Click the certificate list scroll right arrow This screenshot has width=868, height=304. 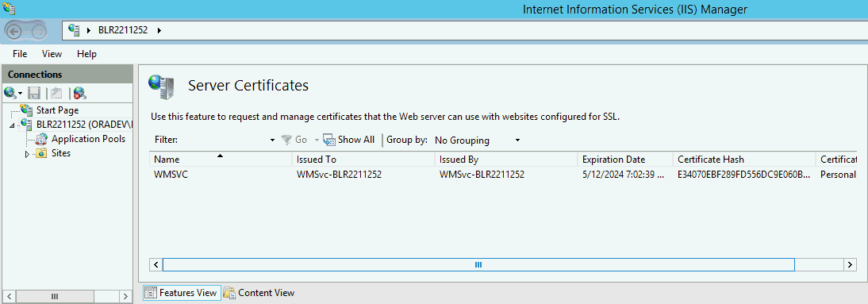point(851,264)
